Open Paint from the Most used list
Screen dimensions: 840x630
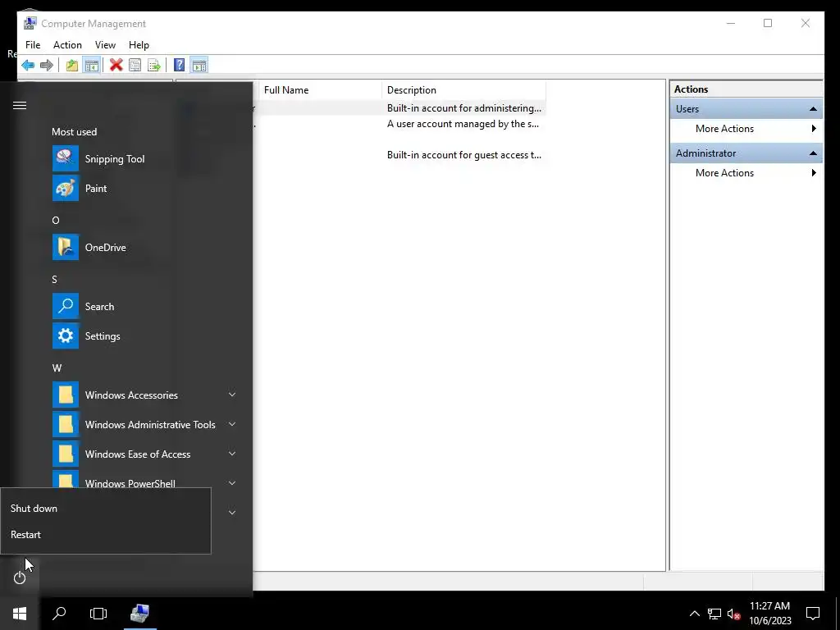(x=144, y=188)
